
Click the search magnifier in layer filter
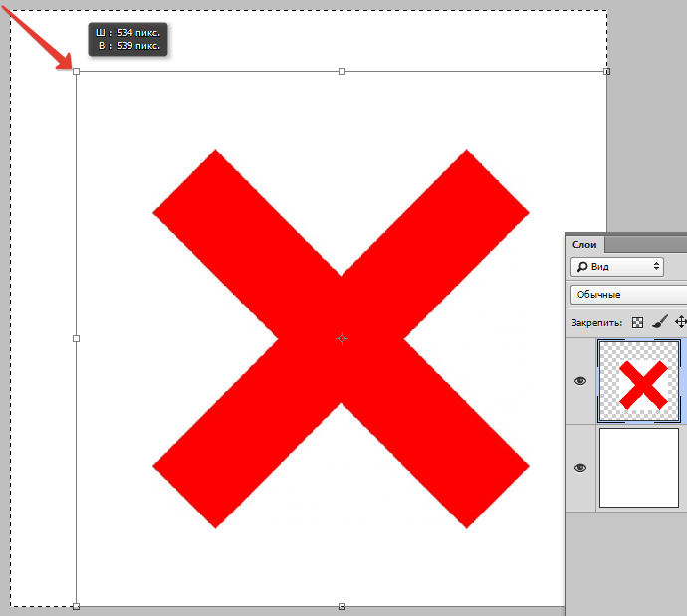(582, 266)
